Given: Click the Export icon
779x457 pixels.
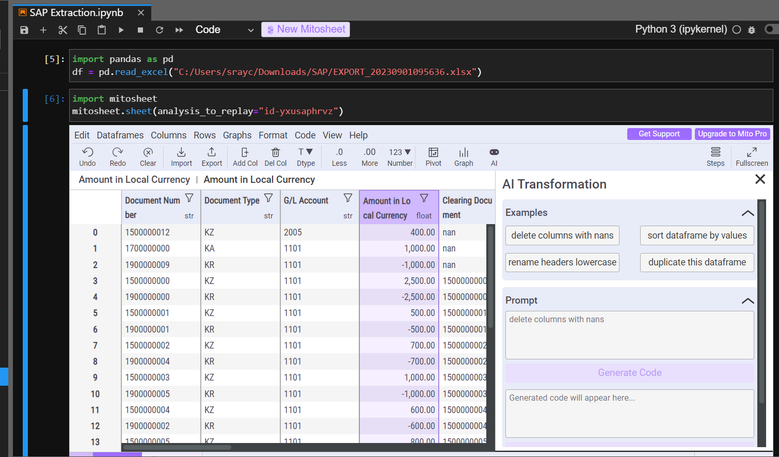Looking at the screenshot, I should pos(212,156).
